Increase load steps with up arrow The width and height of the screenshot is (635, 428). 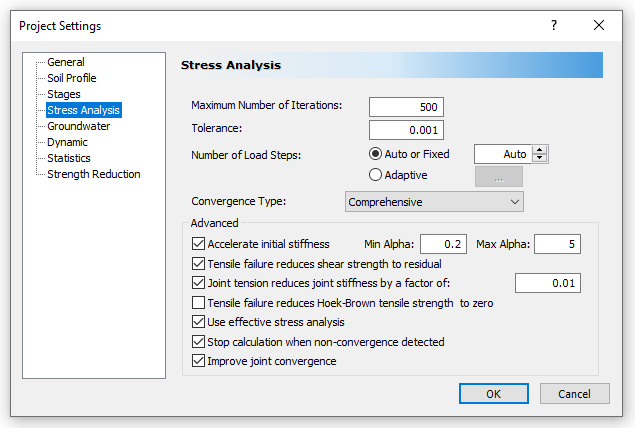(x=540, y=150)
